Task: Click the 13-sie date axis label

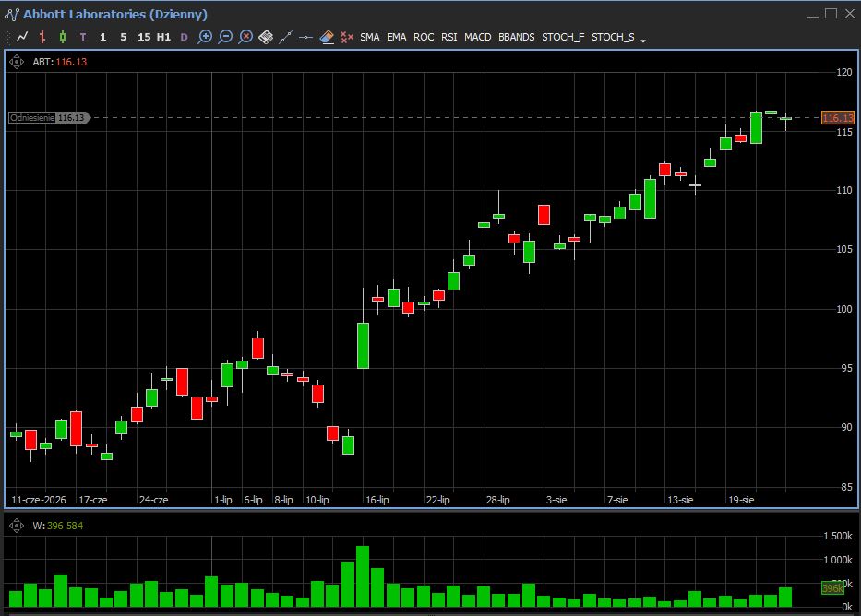Action: tap(680, 500)
